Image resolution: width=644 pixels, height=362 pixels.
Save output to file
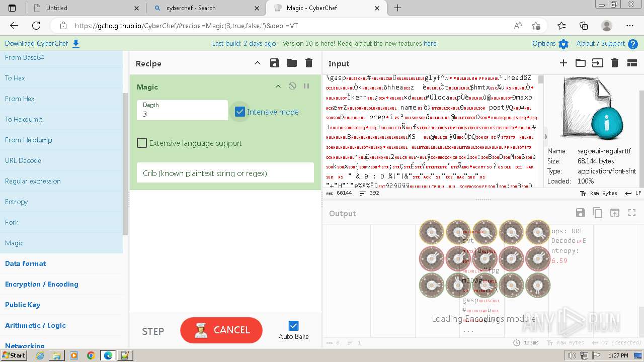coord(580,213)
